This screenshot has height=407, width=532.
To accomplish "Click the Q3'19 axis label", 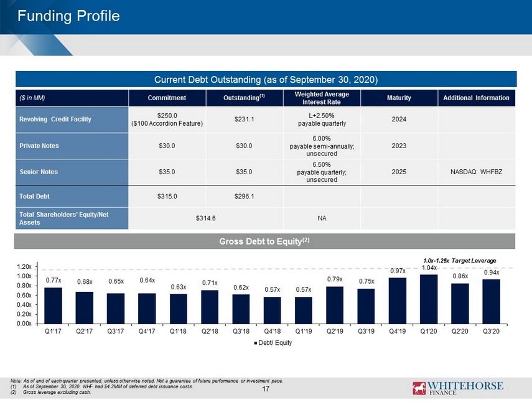I will click(x=366, y=331).
